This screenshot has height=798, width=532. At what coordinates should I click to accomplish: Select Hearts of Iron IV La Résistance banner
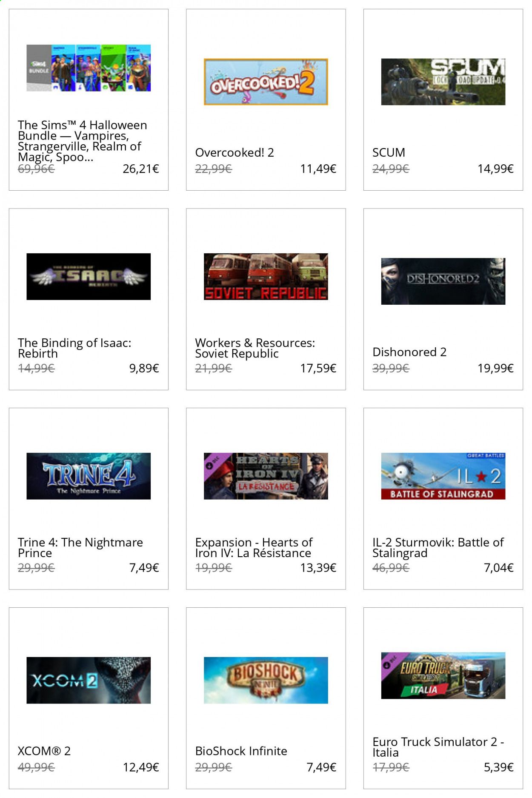tap(266, 476)
